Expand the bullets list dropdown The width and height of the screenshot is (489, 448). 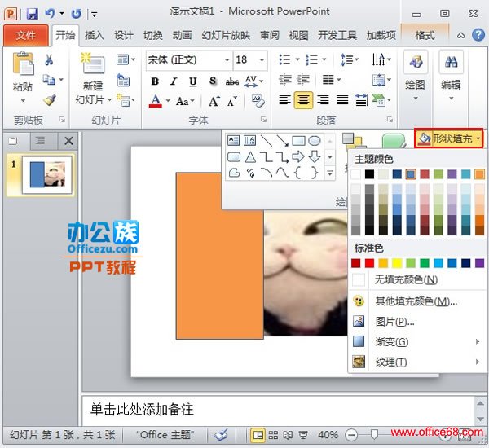(297, 59)
